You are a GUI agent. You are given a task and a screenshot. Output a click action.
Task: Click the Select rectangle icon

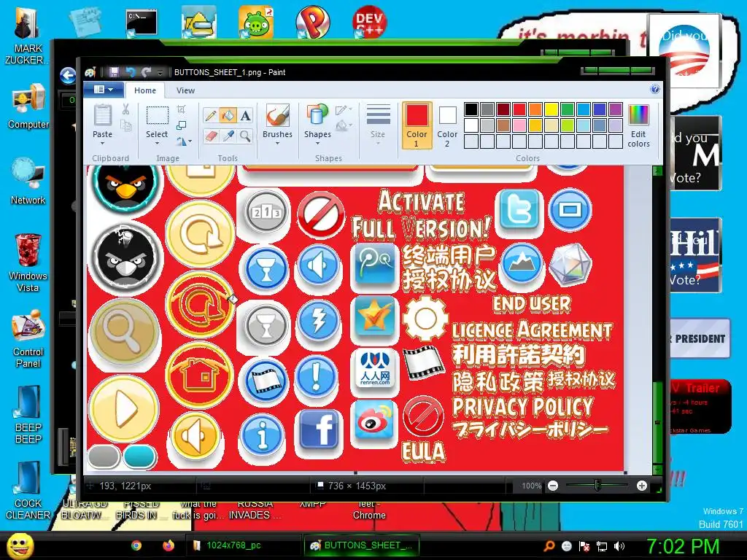pos(157,116)
